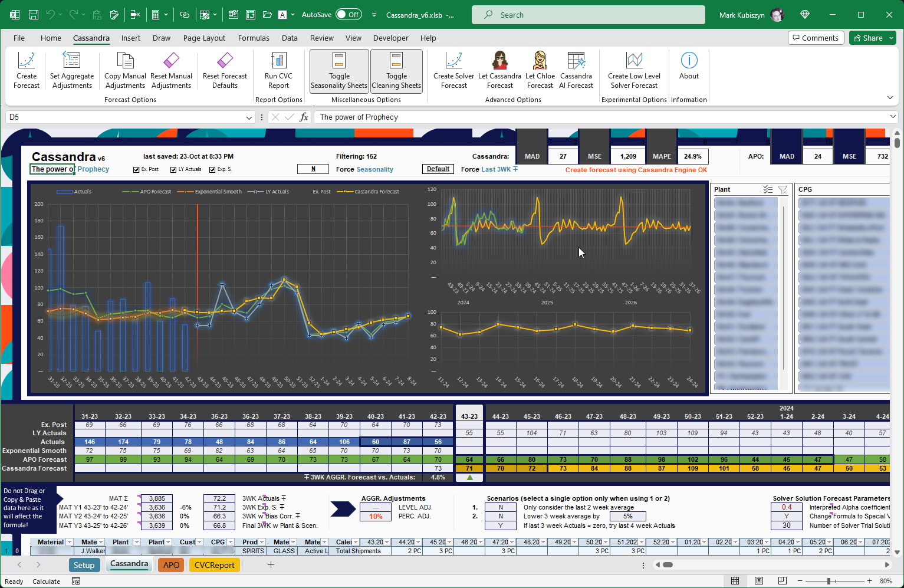Viewport: 904px width, 588px height.
Task: Open the Developer ribbon tab
Action: pyautogui.click(x=390, y=38)
